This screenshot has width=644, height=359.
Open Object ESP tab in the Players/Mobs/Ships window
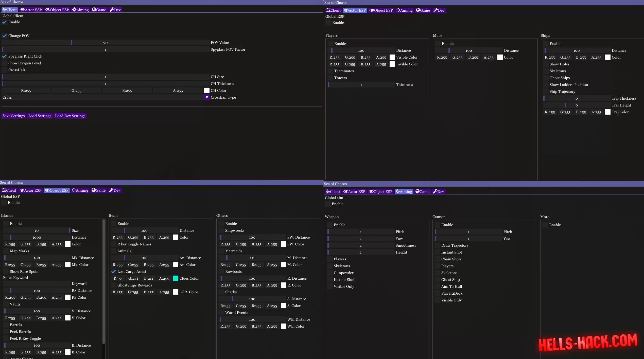coord(381,10)
